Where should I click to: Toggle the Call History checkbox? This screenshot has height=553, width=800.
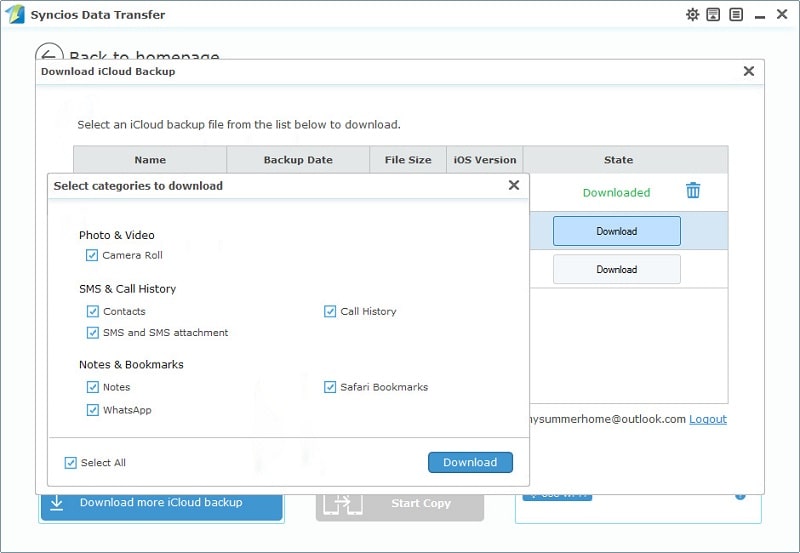pyautogui.click(x=330, y=311)
